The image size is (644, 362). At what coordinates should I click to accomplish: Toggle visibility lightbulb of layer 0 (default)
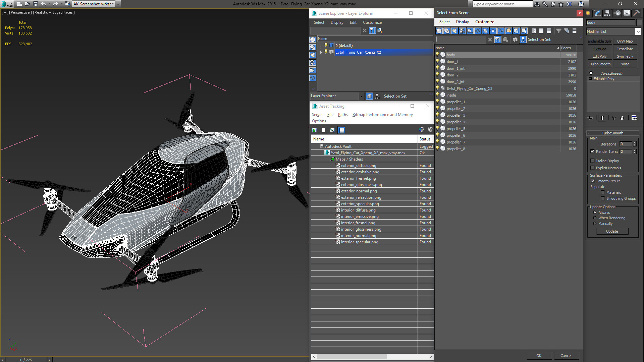click(326, 45)
